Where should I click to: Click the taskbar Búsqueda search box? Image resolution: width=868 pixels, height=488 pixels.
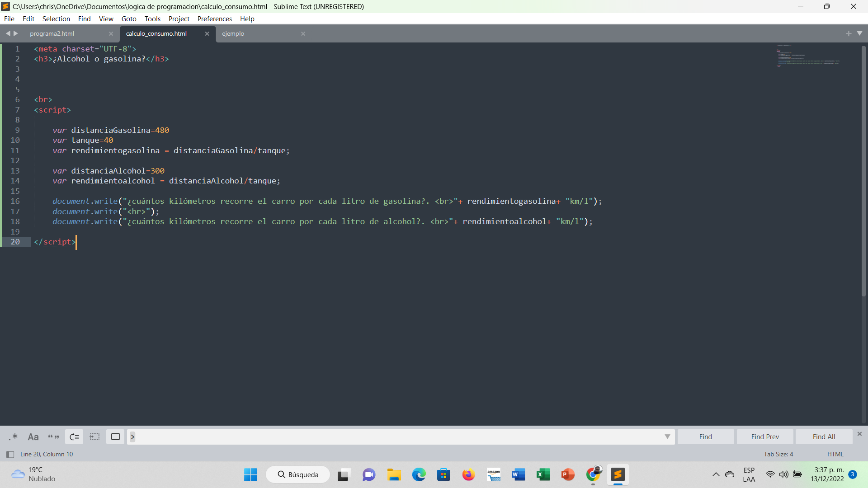(x=298, y=475)
